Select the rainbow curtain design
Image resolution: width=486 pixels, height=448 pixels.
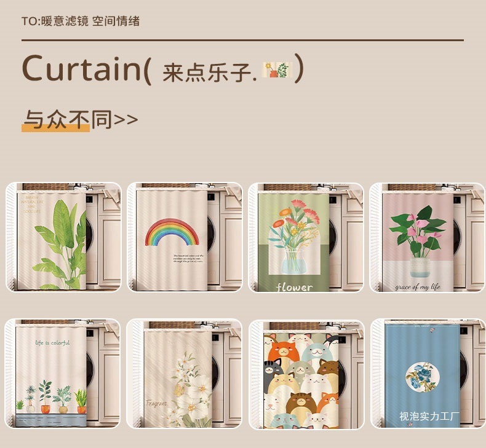185,237
